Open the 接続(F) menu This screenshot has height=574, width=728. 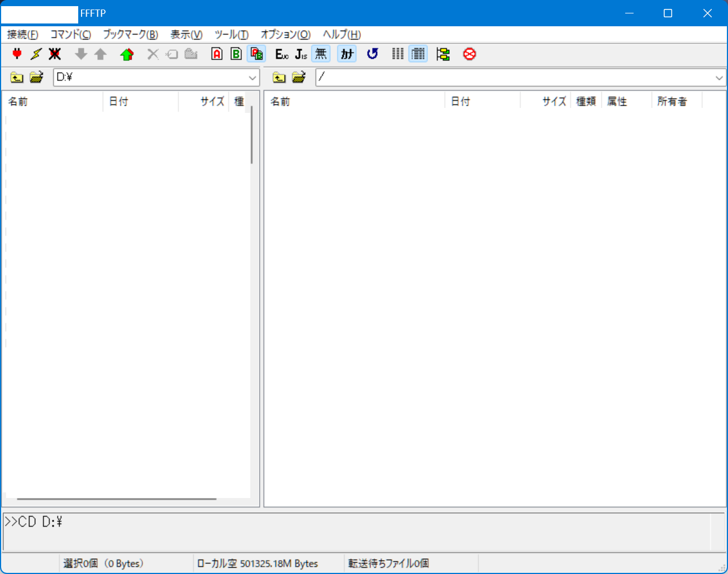(x=23, y=35)
